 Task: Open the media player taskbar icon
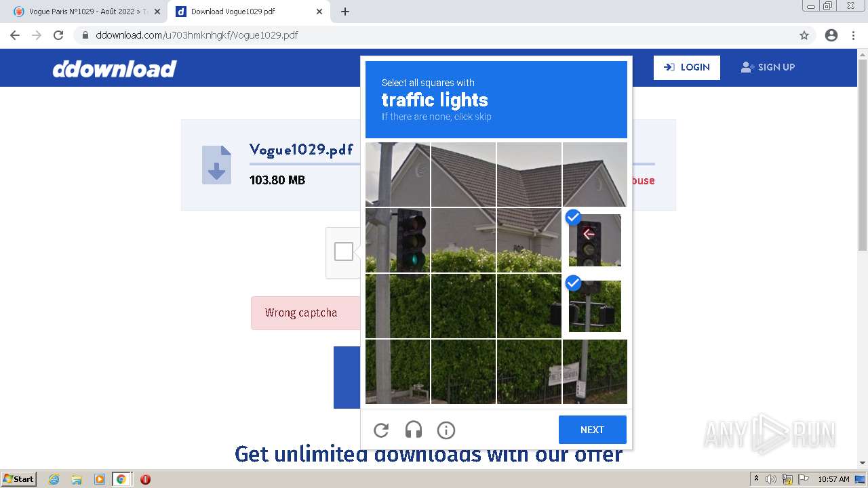[99, 479]
